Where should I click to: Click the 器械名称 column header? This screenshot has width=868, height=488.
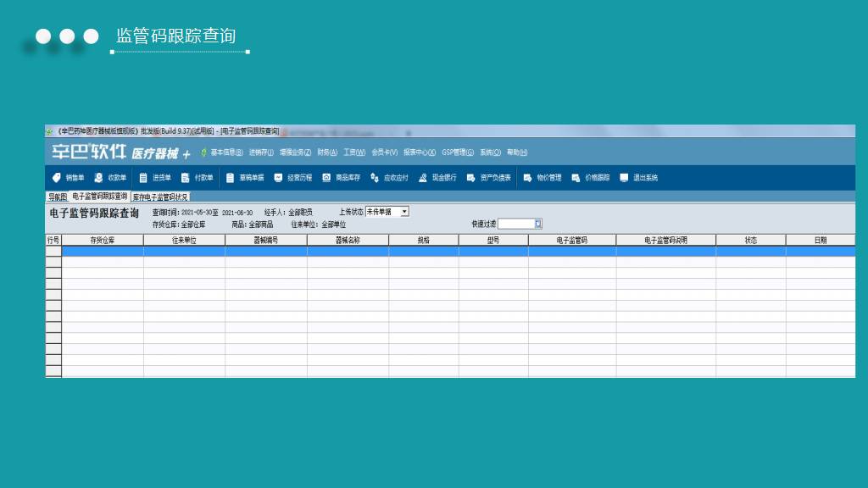pos(348,240)
